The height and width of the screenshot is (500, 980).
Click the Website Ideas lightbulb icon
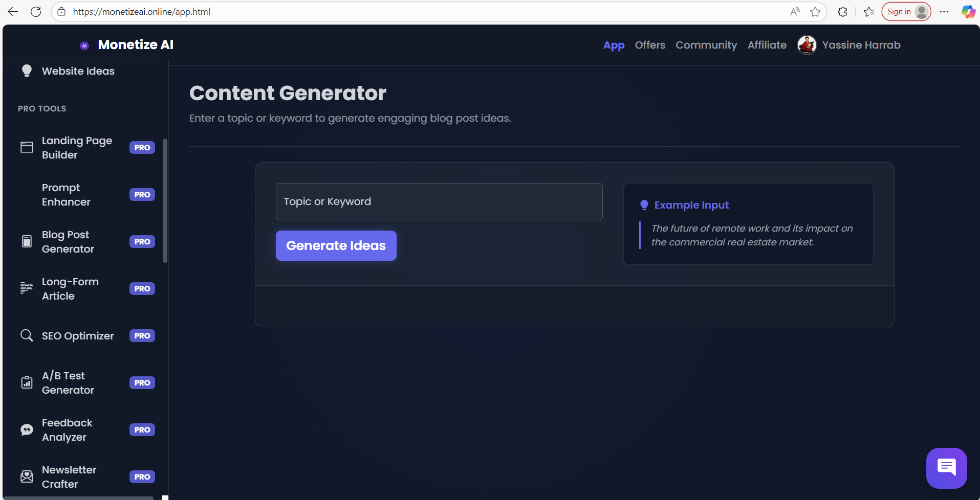click(27, 71)
